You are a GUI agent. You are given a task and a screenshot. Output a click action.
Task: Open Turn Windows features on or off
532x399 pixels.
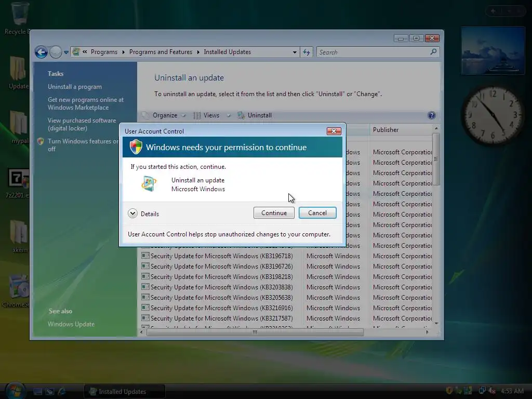(x=83, y=145)
